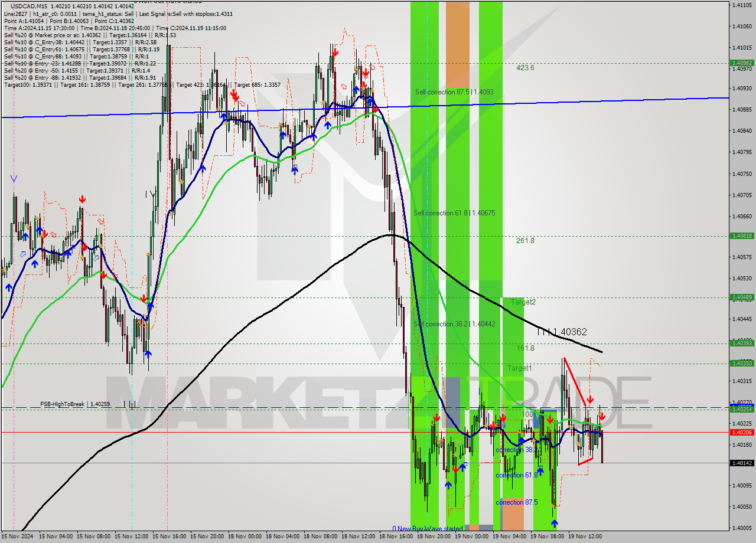
Task: Click the green 1.40393 price tag
Action: [x=742, y=343]
